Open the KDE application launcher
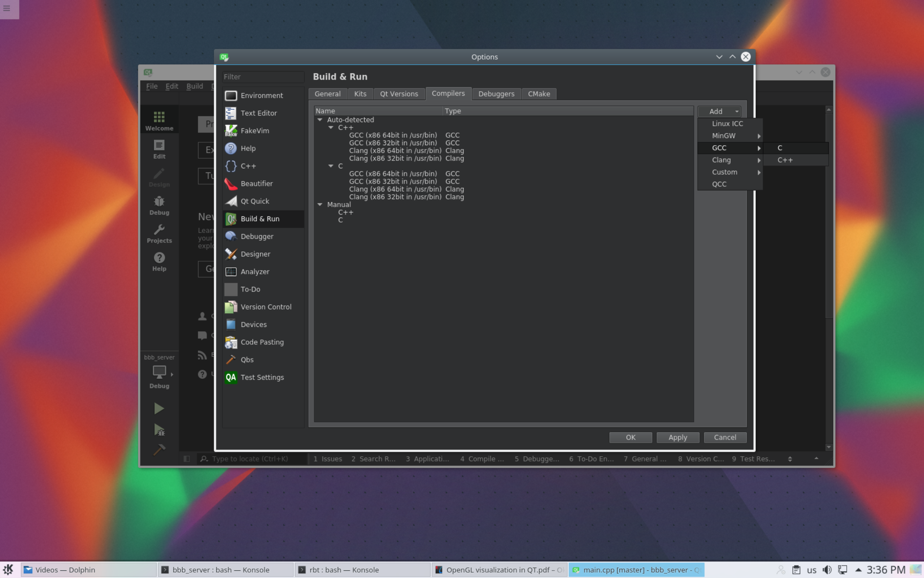This screenshot has height=578, width=924. click(x=8, y=570)
